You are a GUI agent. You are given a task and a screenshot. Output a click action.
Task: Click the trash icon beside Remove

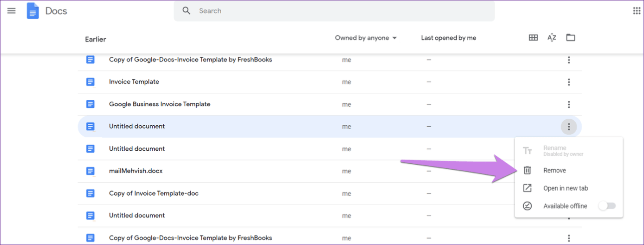pyautogui.click(x=527, y=171)
